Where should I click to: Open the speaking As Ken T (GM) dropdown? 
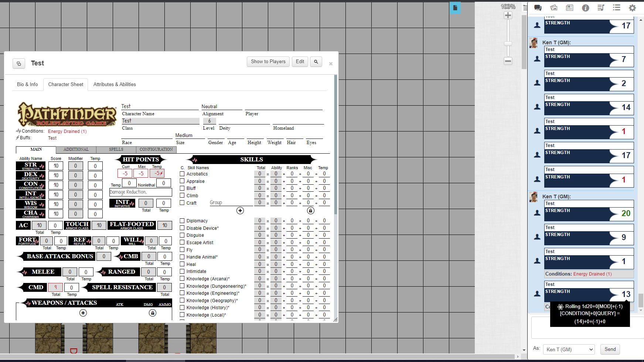[569, 349]
